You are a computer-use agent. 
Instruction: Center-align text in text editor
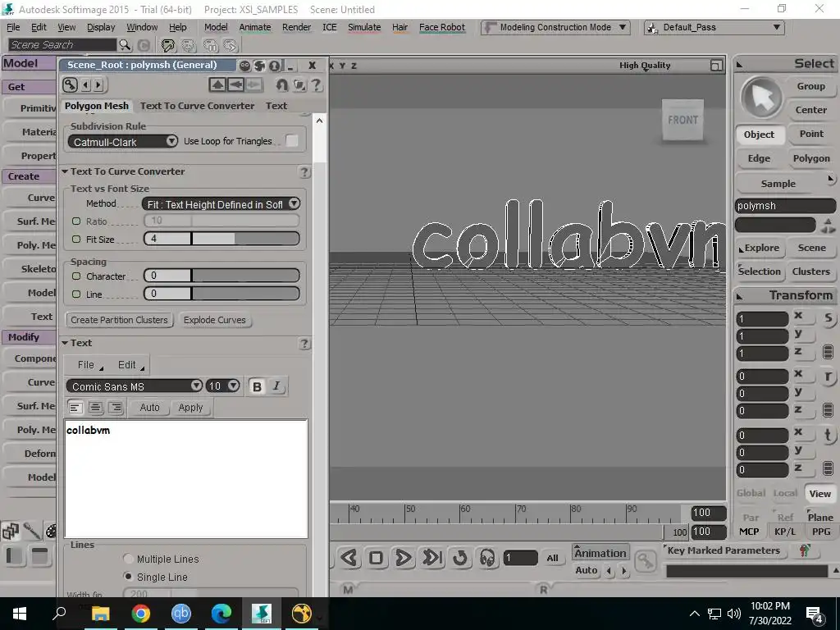point(95,408)
